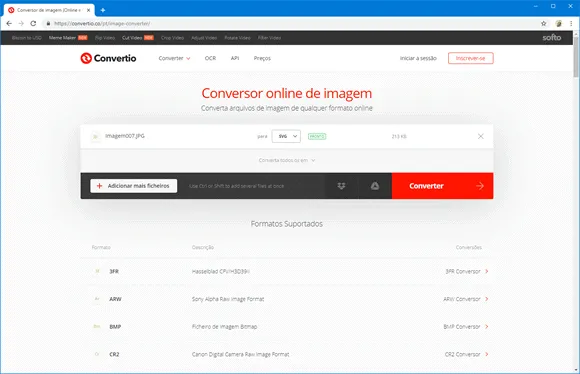Add a file from Google Drive
Screen dimensions: 580x374
375,186
